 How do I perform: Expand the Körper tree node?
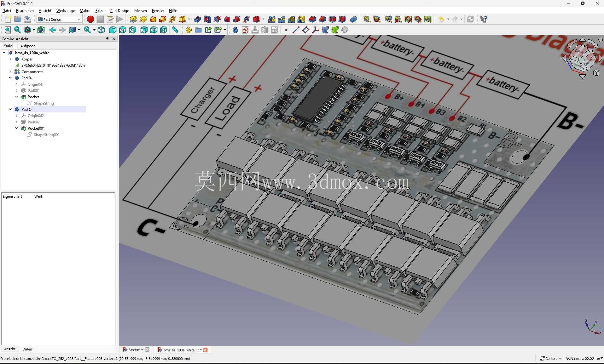point(10,59)
